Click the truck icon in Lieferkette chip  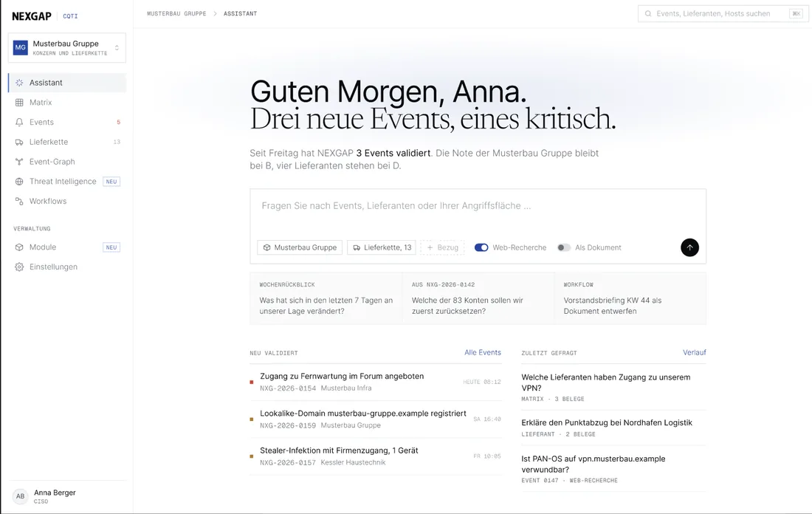click(x=357, y=247)
